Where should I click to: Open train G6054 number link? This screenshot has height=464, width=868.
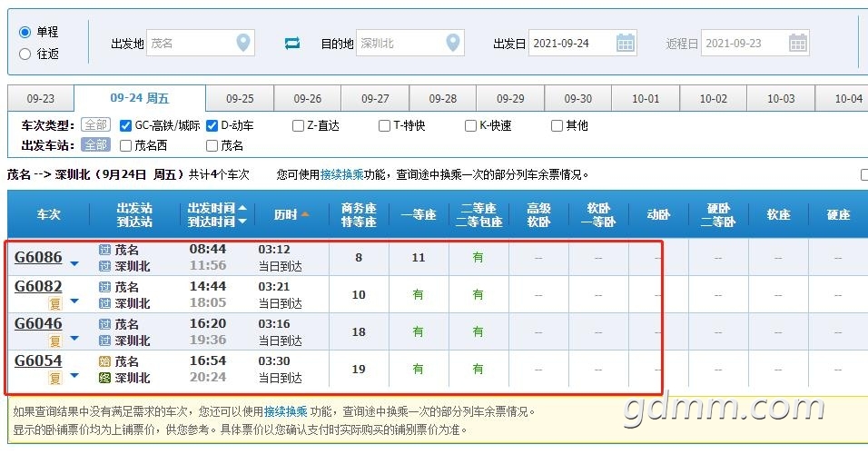38,361
